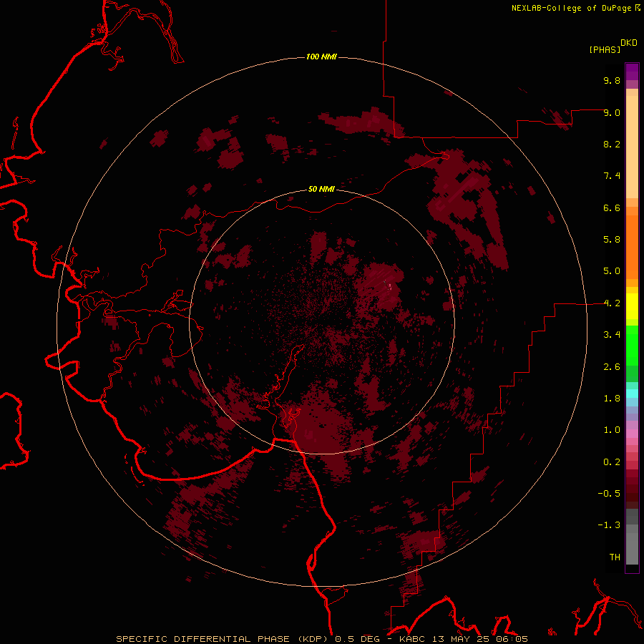Click the 2.6 color scale value
644x644 pixels.
coord(612,367)
